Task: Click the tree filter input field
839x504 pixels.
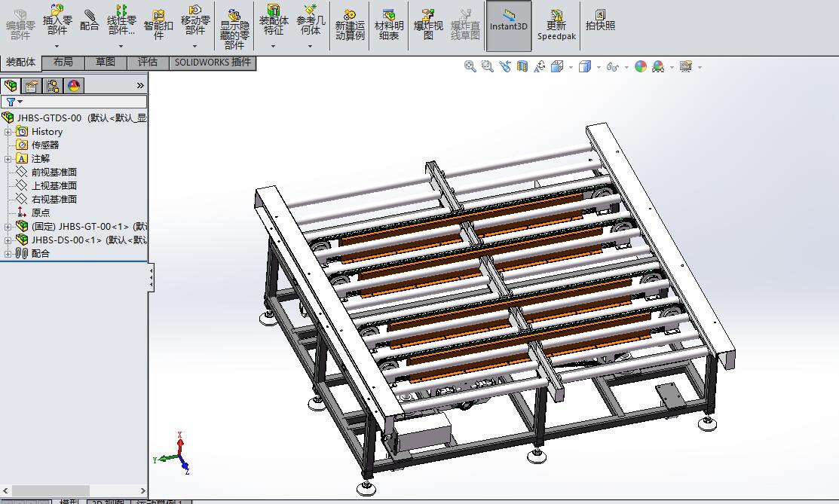Action: click(74, 102)
